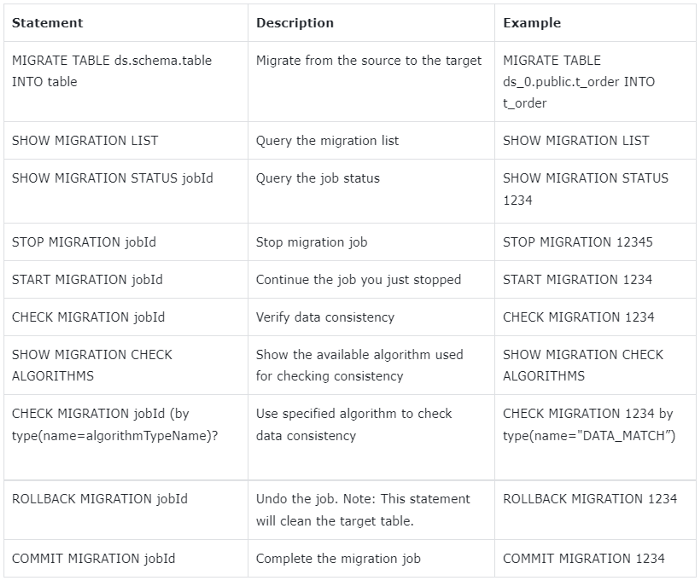Click the Statement column header
This screenshot has height=580, width=700.
click(x=48, y=22)
